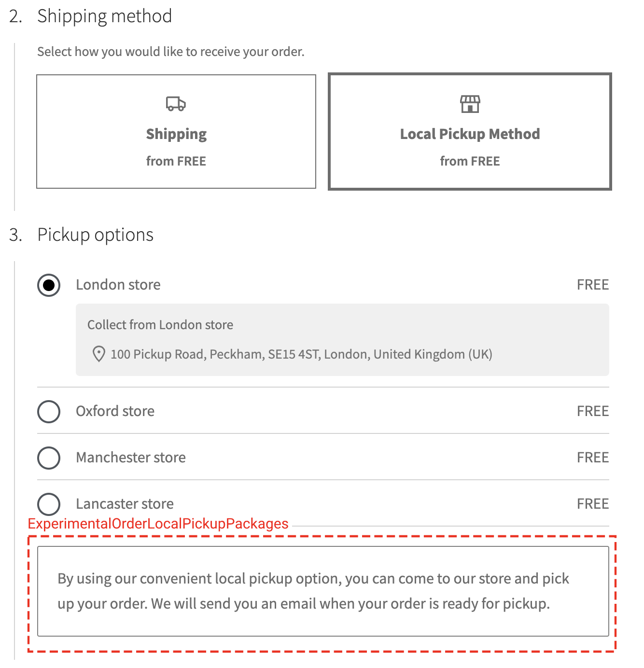Select the Local Pickup Method card
This screenshot has width=644, height=668.
click(x=469, y=131)
